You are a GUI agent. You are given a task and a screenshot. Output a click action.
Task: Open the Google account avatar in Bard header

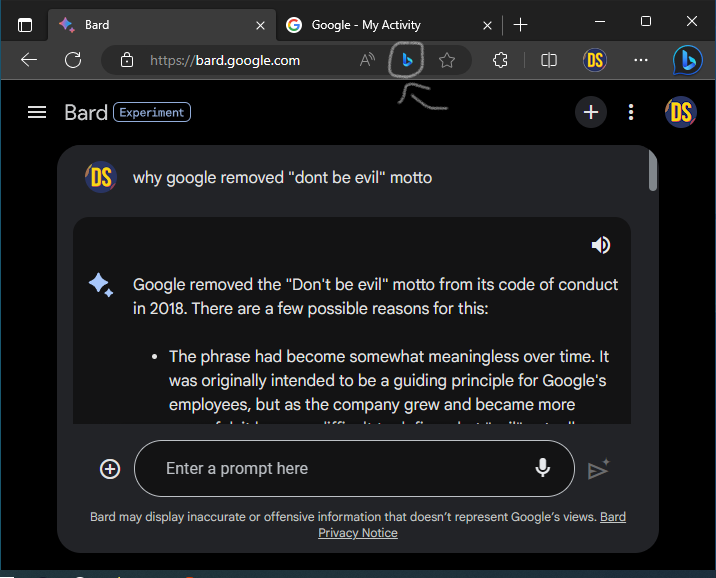(681, 112)
